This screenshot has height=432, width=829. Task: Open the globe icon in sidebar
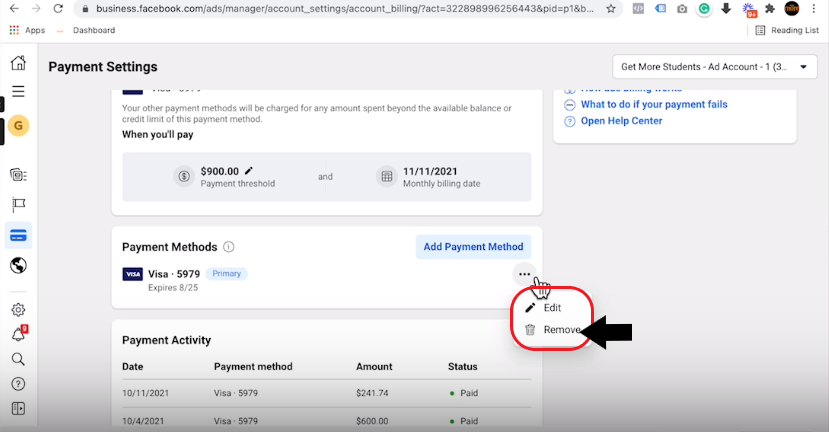point(18,265)
